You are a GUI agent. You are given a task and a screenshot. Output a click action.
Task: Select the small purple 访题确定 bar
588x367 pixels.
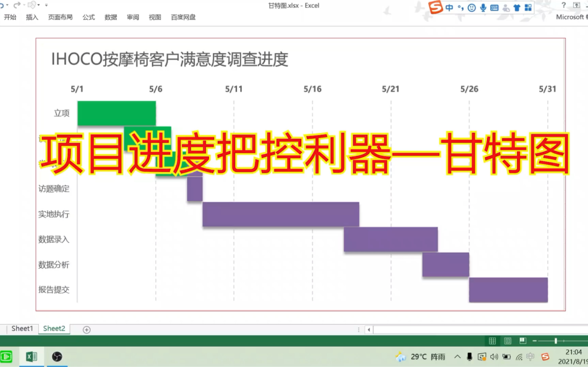195,189
